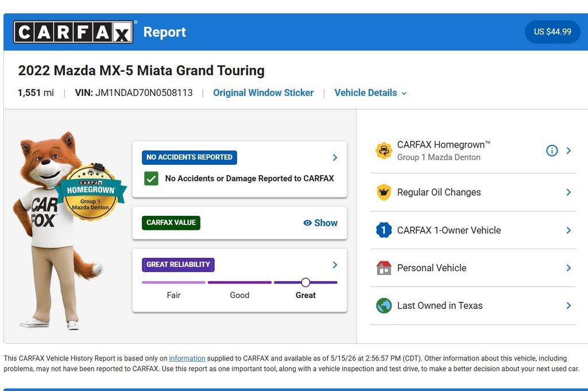This screenshot has width=588, height=391.
Task: Open the Original Window Sticker link
Action: point(263,92)
